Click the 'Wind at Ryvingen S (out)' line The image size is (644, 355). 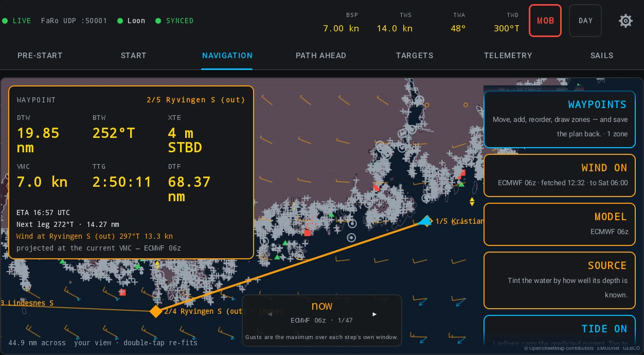click(95, 236)
